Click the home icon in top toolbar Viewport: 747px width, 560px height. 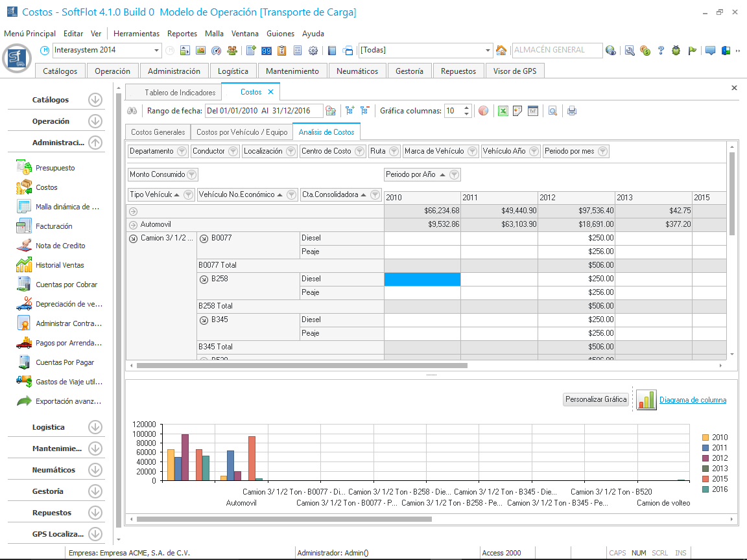point(501,51)
